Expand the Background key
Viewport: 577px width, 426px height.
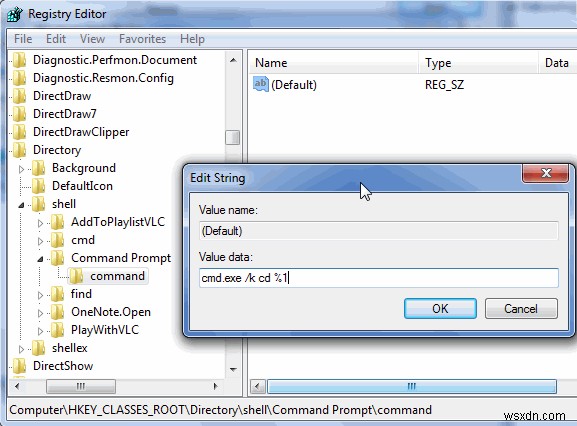(21, 169)
